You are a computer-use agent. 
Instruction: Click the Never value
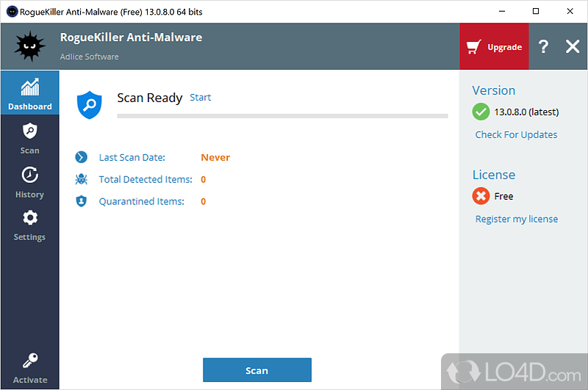(x=215, y=157)
